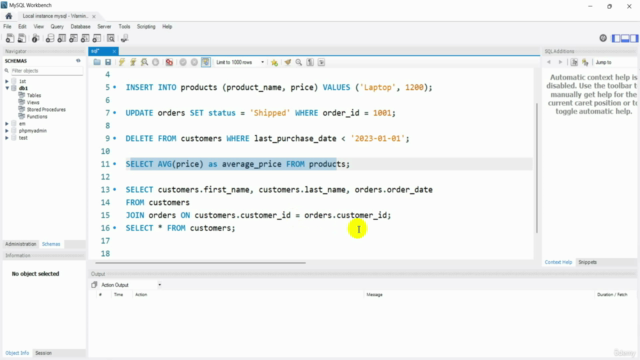Viewport: 640px width, 360px height.
Task: Create a new schema via its toolbar icon
Action: point(50,38)
